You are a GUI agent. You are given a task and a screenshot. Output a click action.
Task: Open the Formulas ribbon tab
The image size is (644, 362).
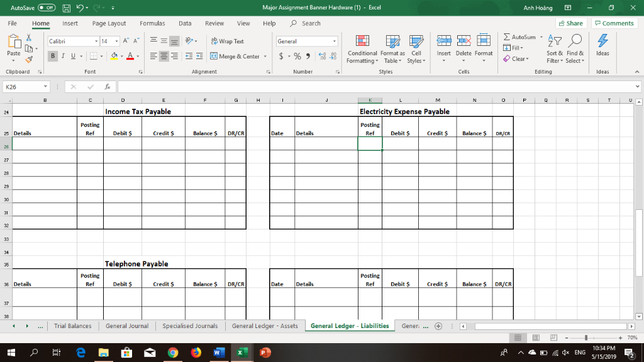point(152,23)
